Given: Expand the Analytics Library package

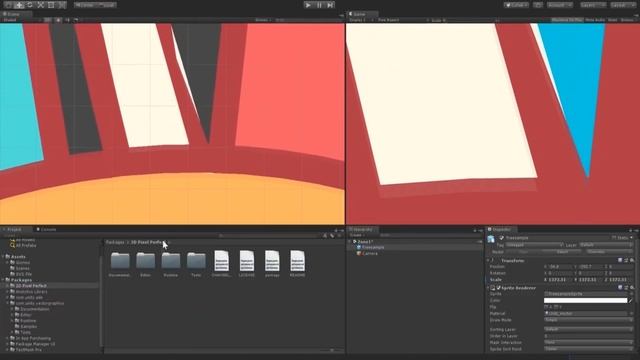Looking at the screenshot, I should 7,291.
